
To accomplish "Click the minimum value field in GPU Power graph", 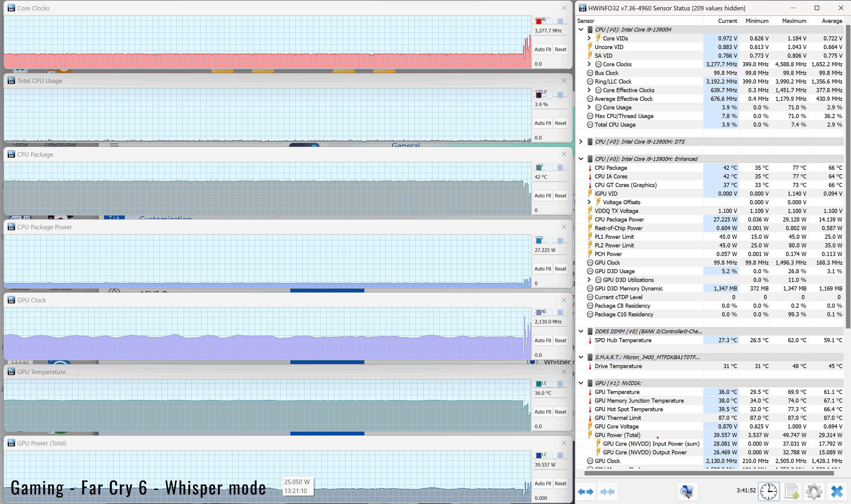I will point(550,498).
